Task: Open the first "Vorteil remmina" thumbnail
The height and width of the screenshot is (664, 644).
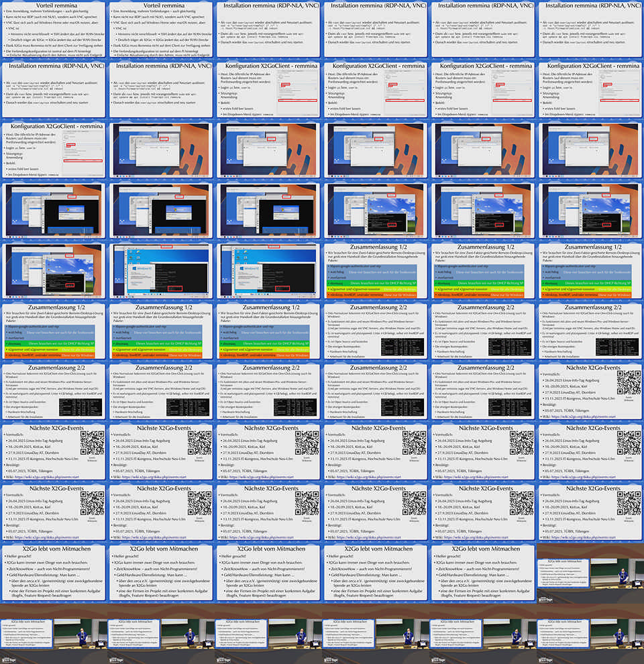Action: coord(54,30)
